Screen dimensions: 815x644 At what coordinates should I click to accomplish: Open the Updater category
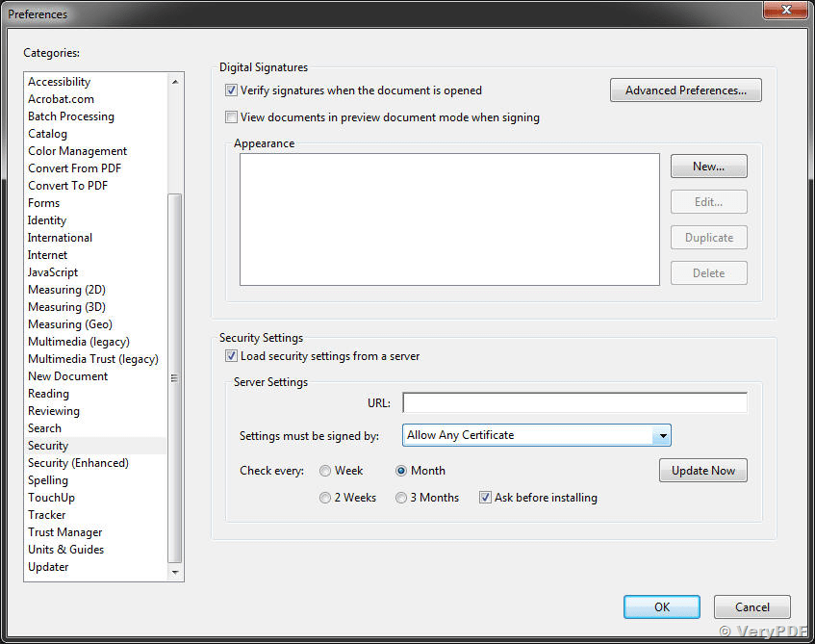click(x=47, y=566)
